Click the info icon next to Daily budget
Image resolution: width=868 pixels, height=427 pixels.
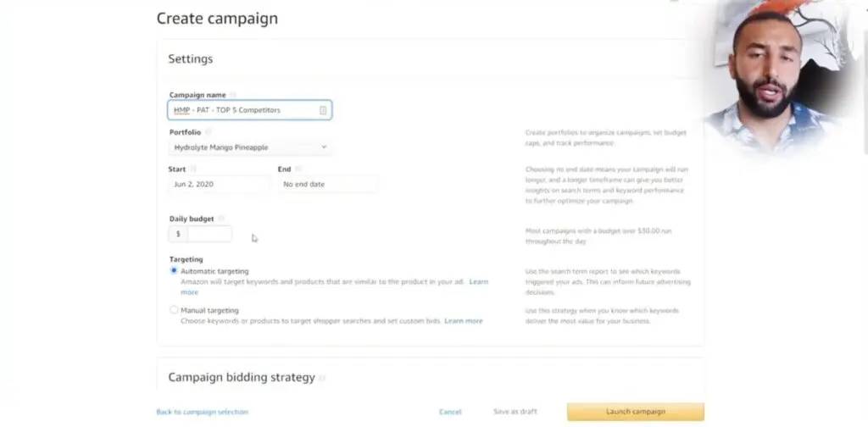pyautogui.click(x=222, y=219)
